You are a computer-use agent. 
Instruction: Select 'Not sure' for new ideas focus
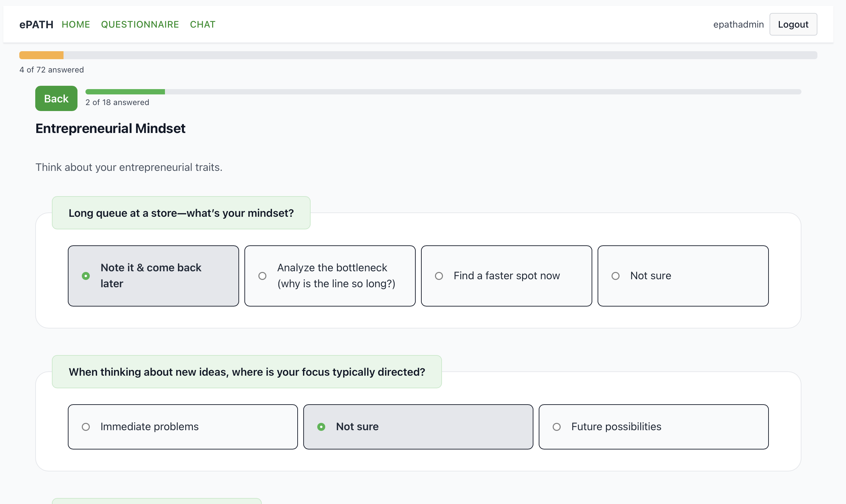tap(418, 427)
